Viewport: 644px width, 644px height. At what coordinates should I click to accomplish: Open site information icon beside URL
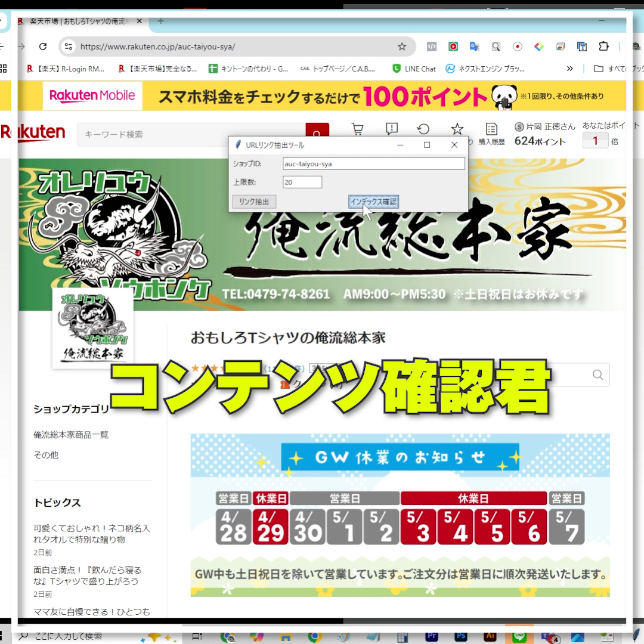[x=68, y=47]
